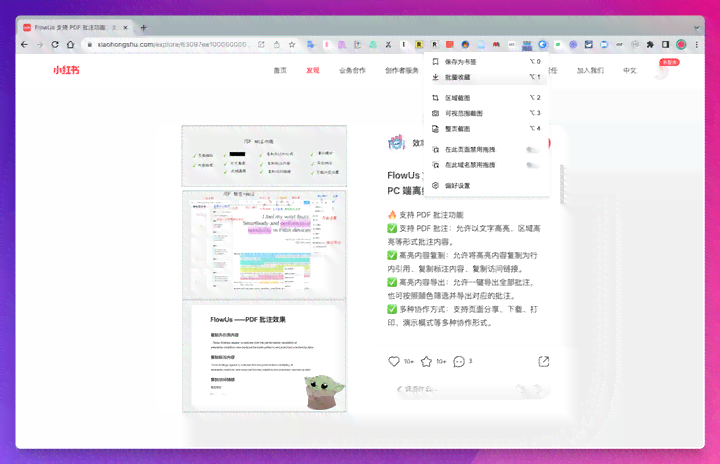Open the middle PDF annotation screenshot image
The width and height of the screenshot is (720, 464).
[264, 244]
